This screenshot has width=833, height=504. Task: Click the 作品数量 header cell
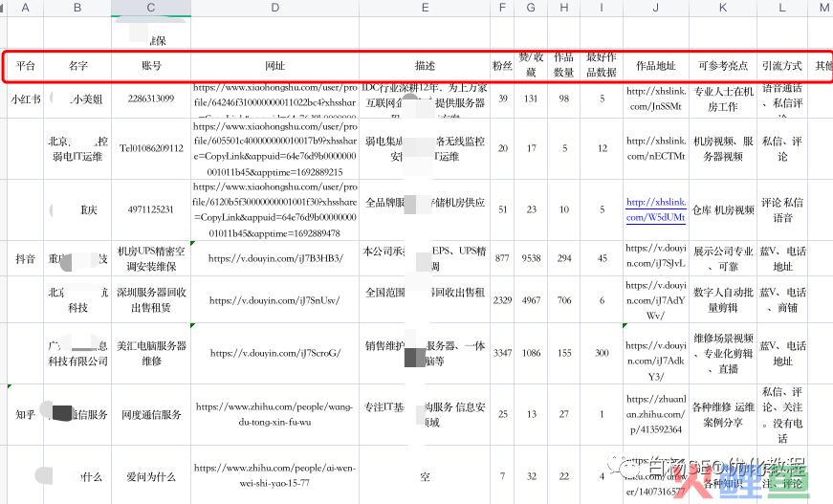click(x=563, y=65)
